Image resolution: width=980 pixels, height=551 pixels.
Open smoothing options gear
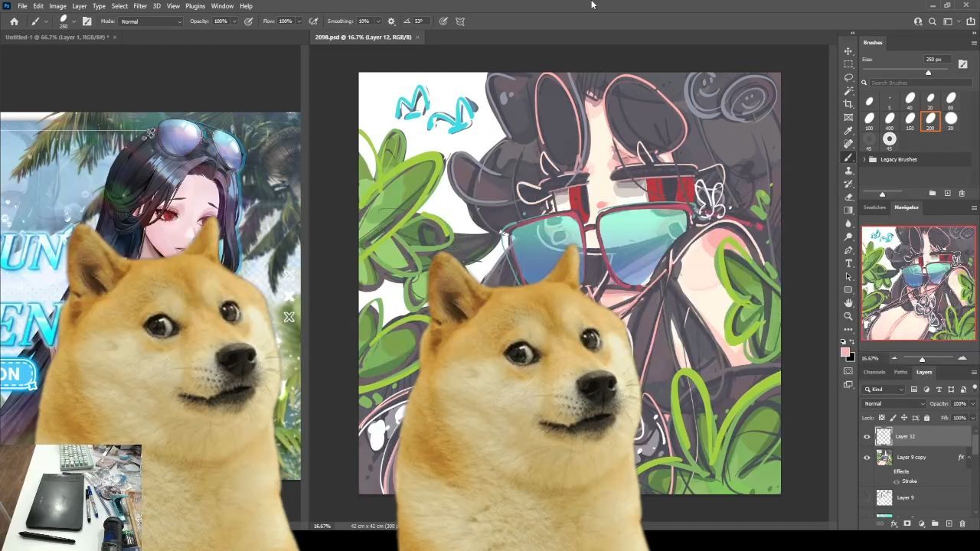pyautogui.click(x=391, y=21)
